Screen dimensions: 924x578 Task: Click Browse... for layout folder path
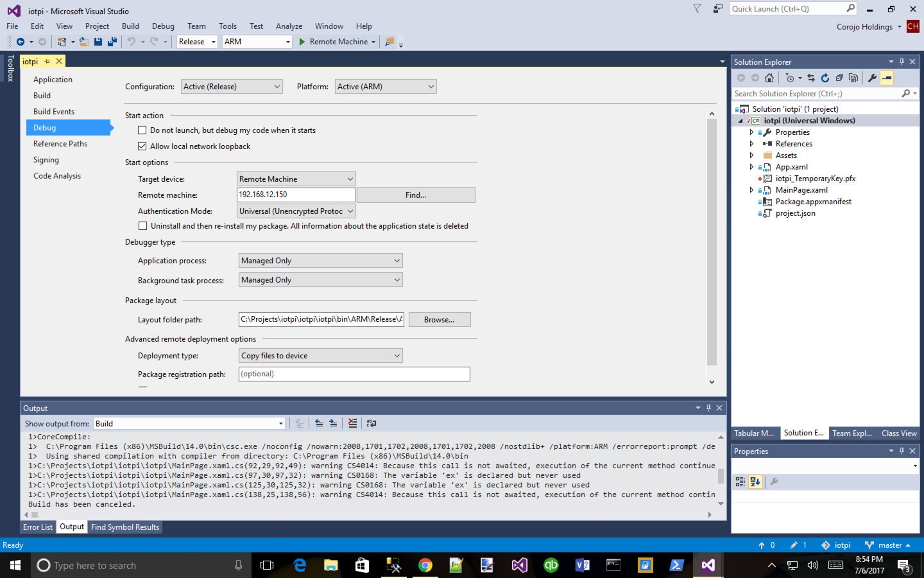point(439,320)
